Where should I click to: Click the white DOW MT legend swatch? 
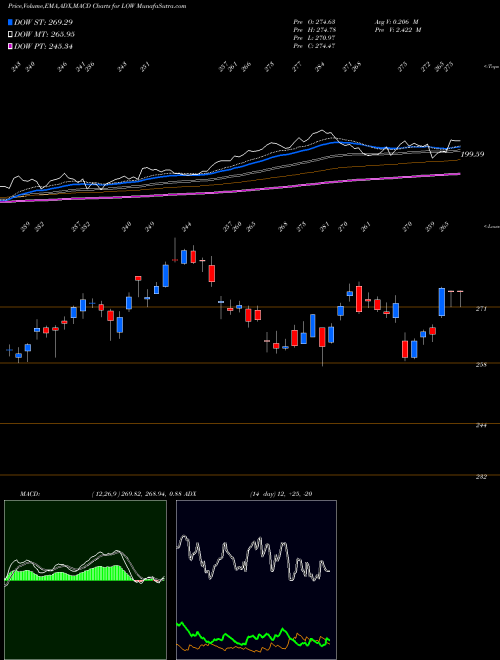[x=11, y=34]
